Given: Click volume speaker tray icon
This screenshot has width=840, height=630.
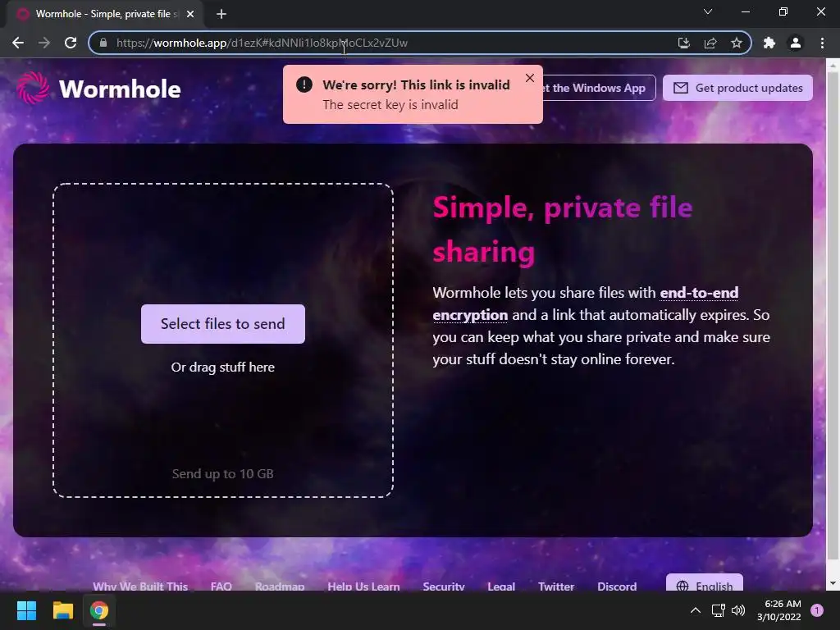Looking at the screenshot, I should click(738, 610).
